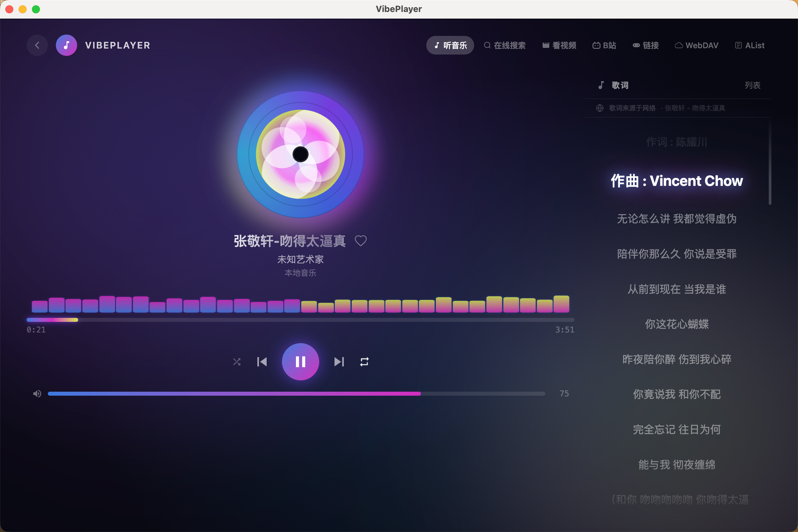Select the lyric line 你这花心蝴蝶

[x=677, y=325]
